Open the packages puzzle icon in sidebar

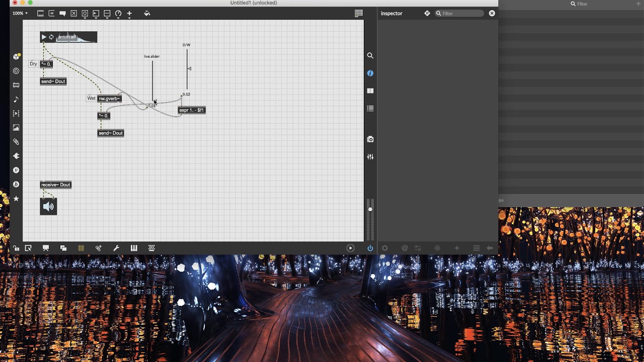pos(16,156)
